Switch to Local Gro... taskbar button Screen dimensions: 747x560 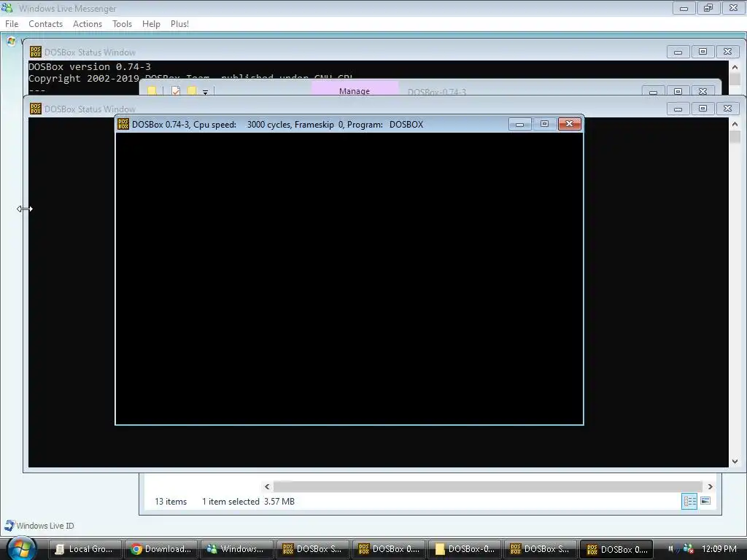[86, 549]
